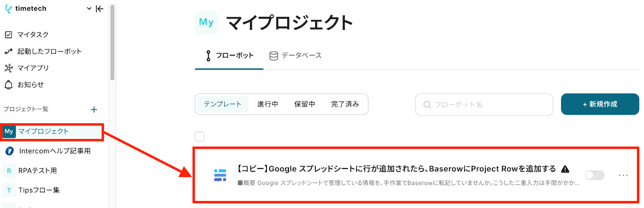Open 起動したフローボット in sidebar

49,51
